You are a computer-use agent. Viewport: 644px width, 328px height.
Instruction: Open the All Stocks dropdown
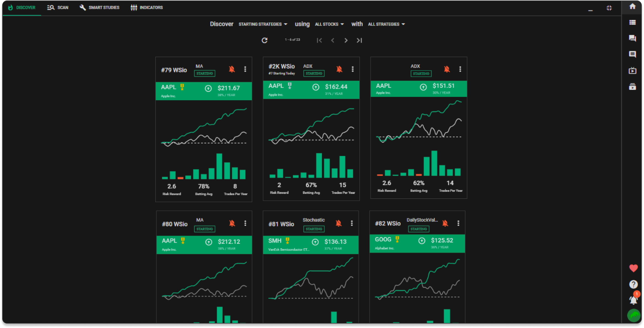pos(329,24)
